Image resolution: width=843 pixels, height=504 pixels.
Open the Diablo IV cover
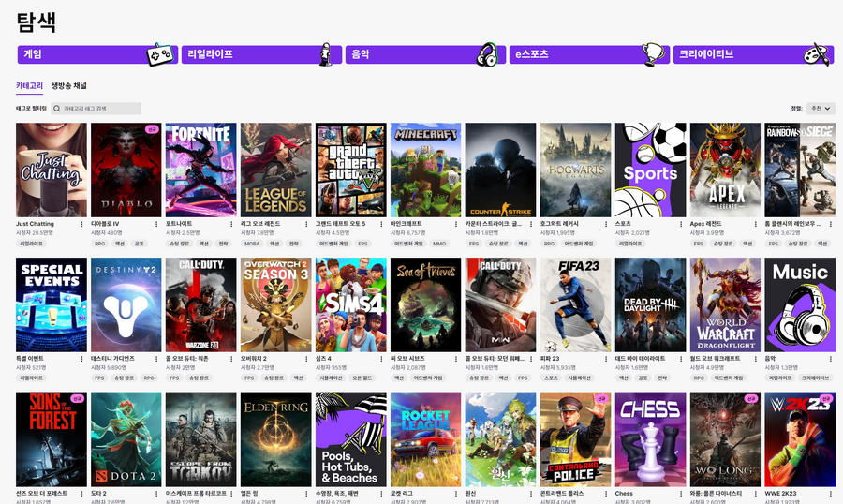126,170
